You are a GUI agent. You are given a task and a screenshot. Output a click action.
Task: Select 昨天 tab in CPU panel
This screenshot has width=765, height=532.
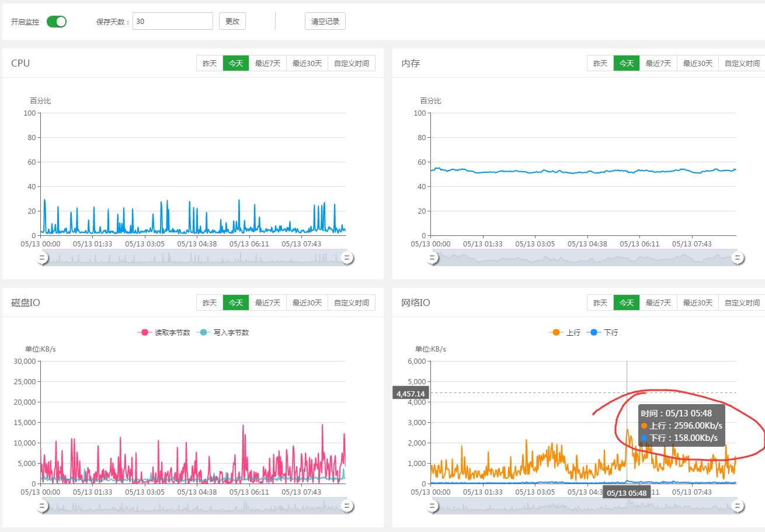(210, 63)
